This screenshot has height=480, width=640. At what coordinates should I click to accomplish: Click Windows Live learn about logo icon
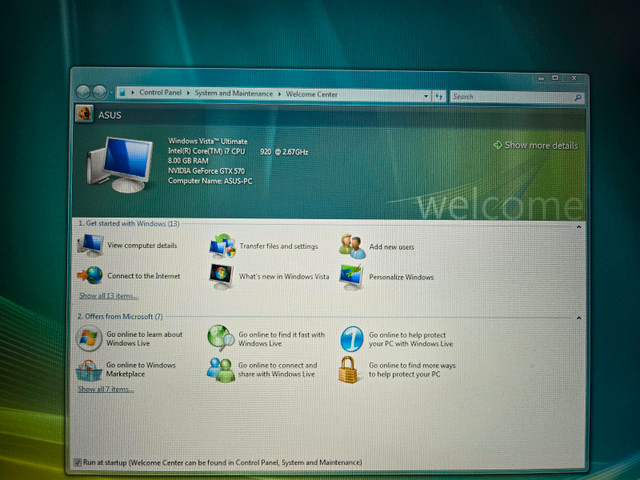pos(89,338)
